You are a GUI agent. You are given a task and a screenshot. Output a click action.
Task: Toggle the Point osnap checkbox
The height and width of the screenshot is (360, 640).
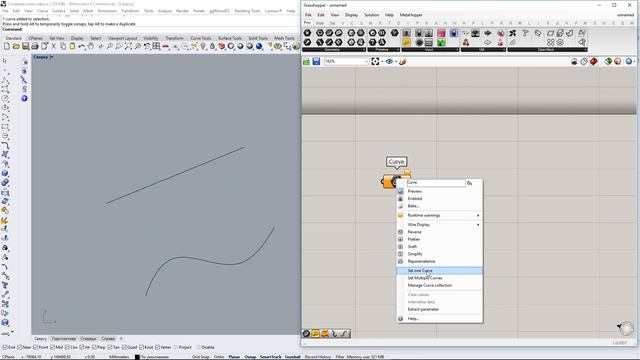click(x=36, y=347)
